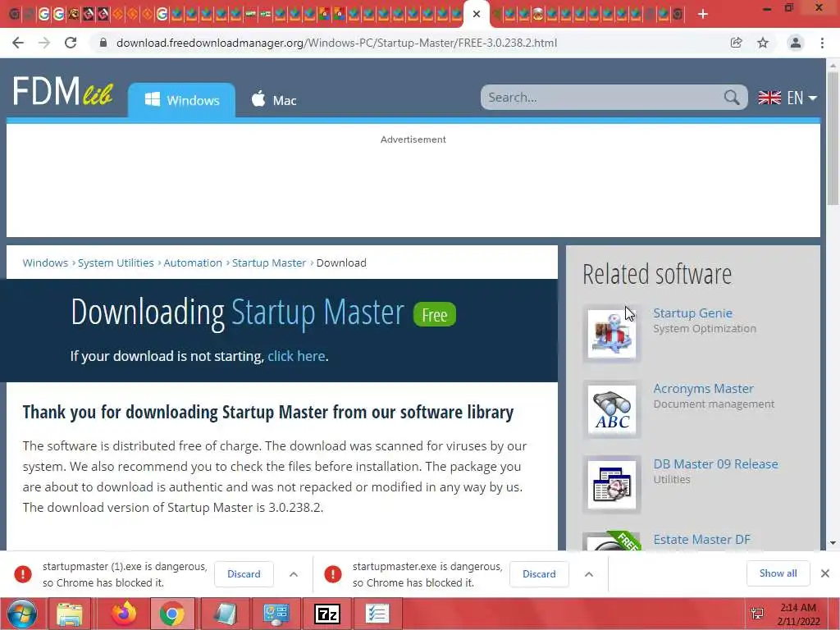Bookmark this page with the star icon
Screen dimensions: 840x630
point(763,43)
